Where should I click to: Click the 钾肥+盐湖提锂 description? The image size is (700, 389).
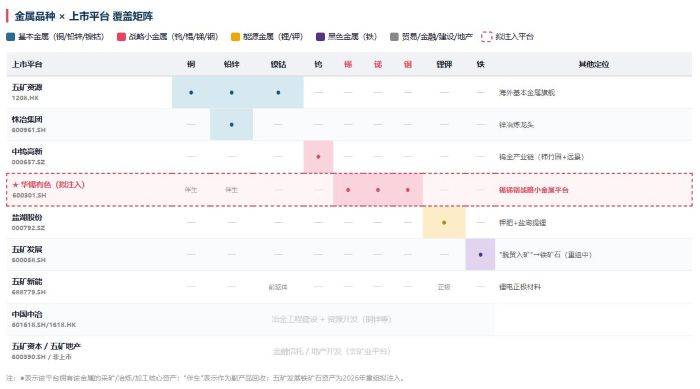click(522, 222)
